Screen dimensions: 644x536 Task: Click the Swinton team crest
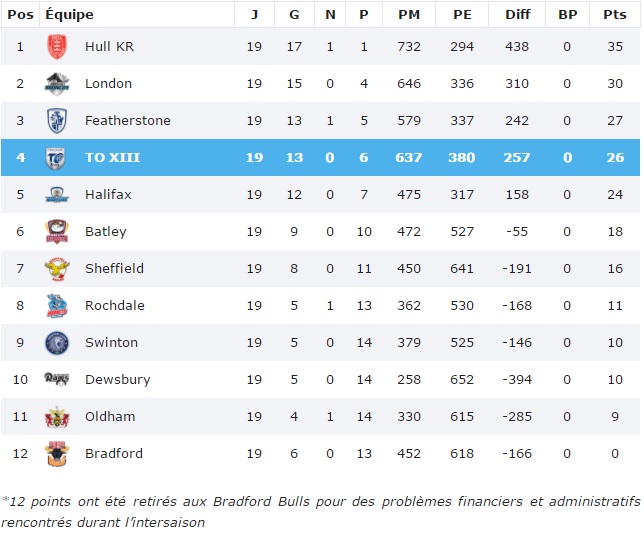tap(57, 343)
